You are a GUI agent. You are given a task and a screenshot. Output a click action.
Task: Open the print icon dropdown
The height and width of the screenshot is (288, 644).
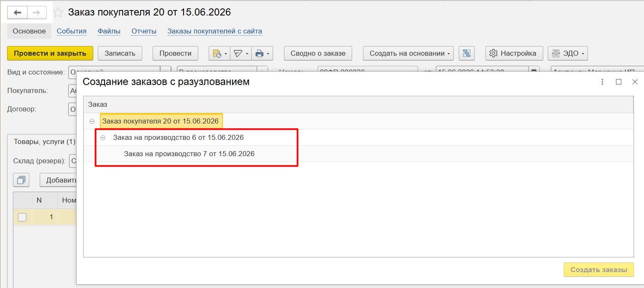coord(262,54)
